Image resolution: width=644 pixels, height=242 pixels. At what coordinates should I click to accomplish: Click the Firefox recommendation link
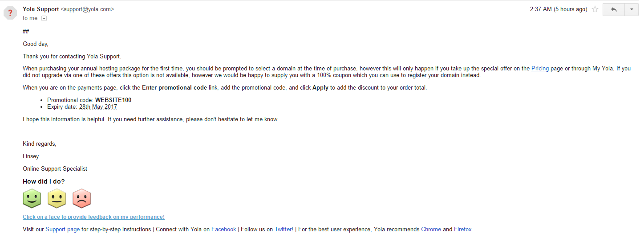coord(462,230)
